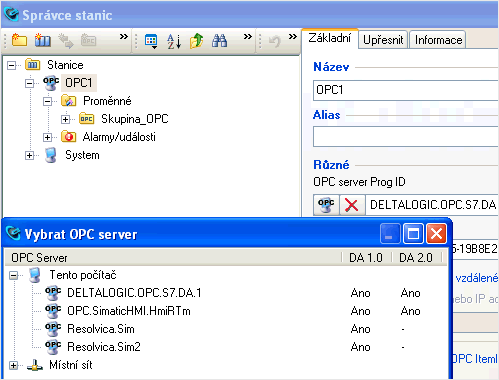Click the Proměnné folder icon
The height and width of the screenshot is (380, 499).
pyautogui.click(x=69, y=101)
